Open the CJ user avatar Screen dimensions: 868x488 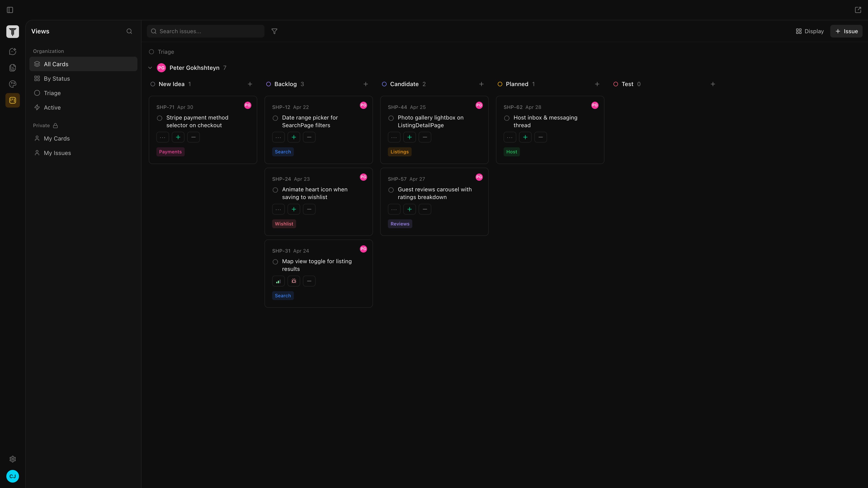click(x=13, y=476)
